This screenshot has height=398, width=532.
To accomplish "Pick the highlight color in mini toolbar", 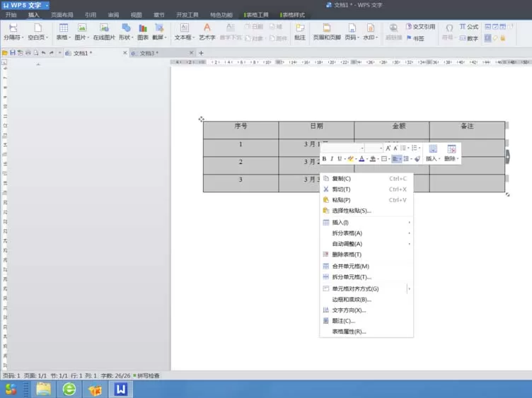I will point(352,158).
